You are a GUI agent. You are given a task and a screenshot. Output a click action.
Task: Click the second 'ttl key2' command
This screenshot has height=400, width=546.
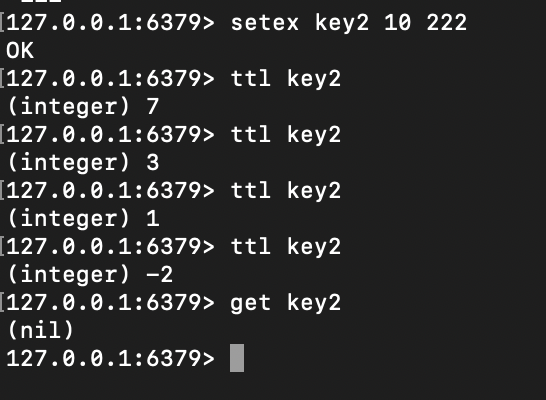coord(286,135)
